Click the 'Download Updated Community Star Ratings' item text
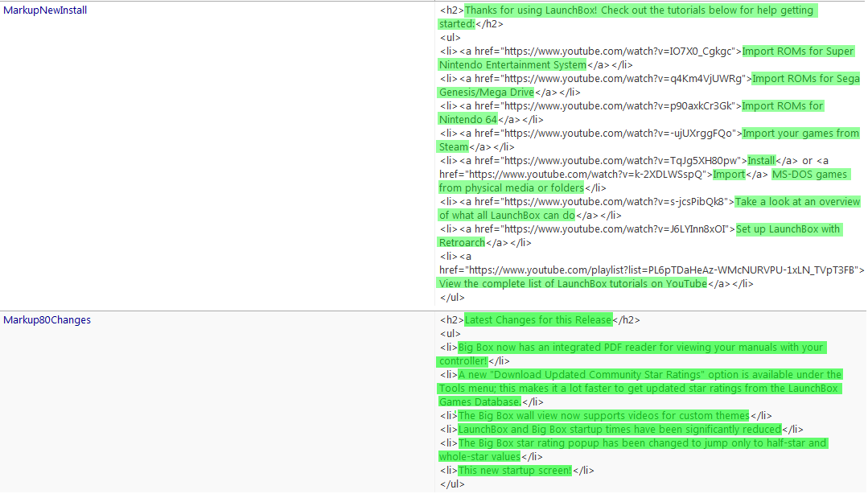The image size is (868, 498). tap(640, 389)
